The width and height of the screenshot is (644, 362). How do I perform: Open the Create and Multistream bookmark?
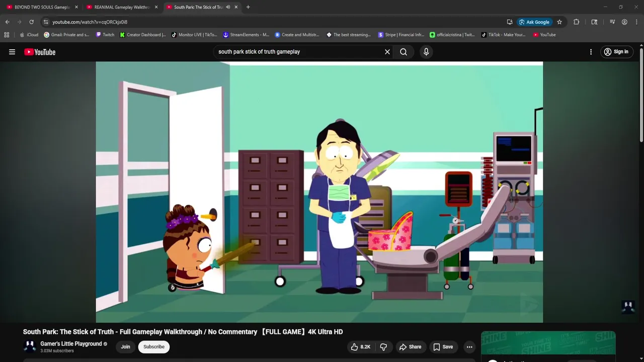coord(297,35)
